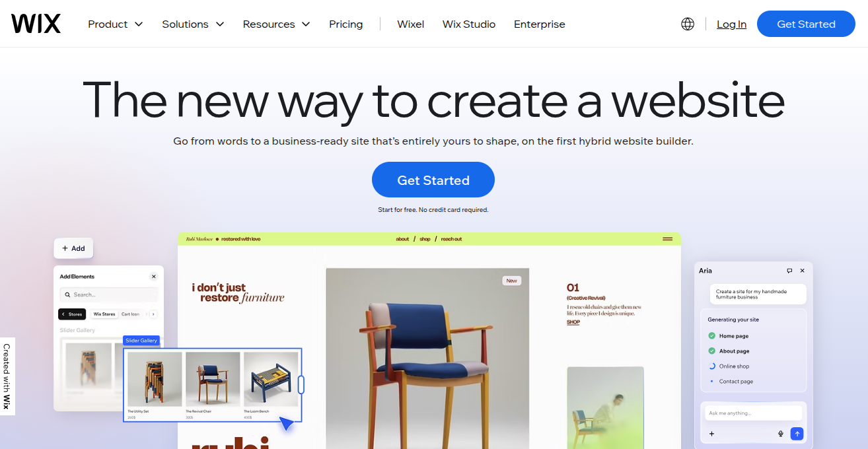Screen dimensions: 868x449
Task: Expand the Solutions dropdown menu
Action: tap(193, 24)
